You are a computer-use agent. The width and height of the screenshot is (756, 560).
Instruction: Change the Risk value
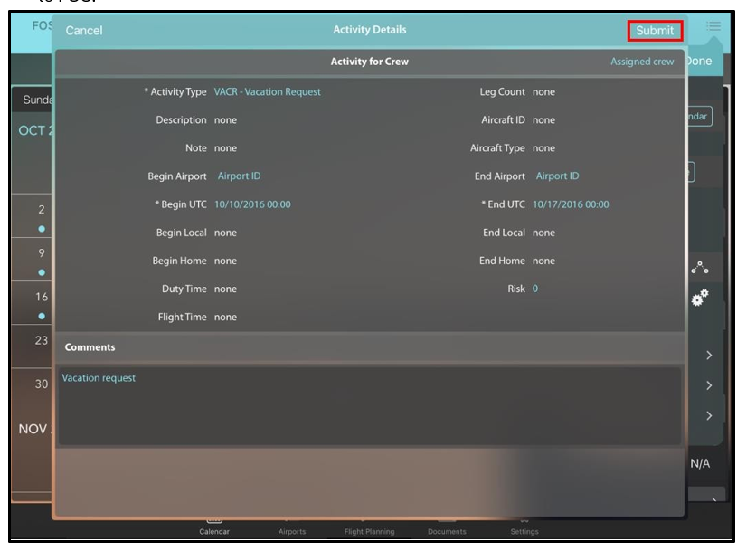coord(535,289)
